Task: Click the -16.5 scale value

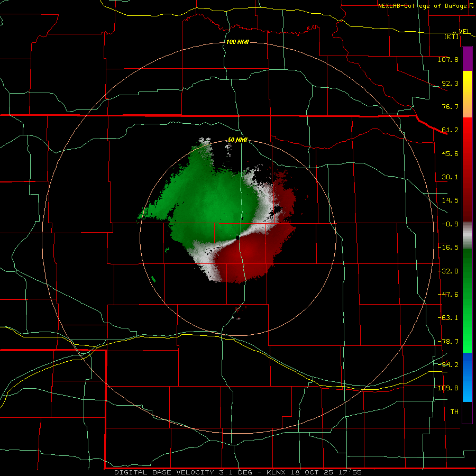Action: tap(448, 248)
